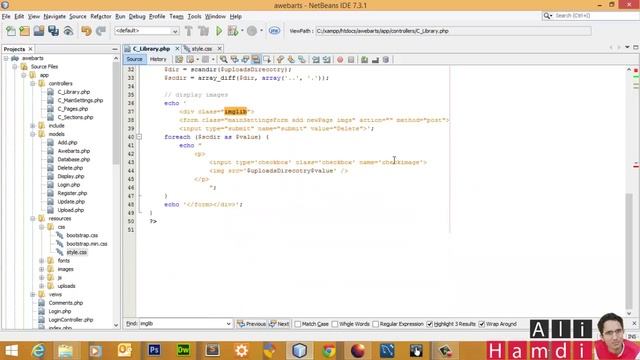Click the Next find button
Screen dimensions: 640x360
click(279, 324)
